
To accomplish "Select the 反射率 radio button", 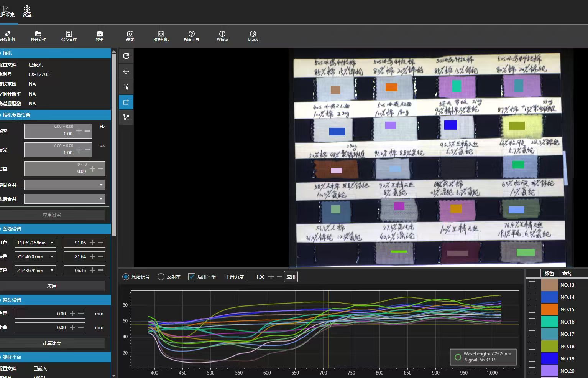I will coord(161,277).
